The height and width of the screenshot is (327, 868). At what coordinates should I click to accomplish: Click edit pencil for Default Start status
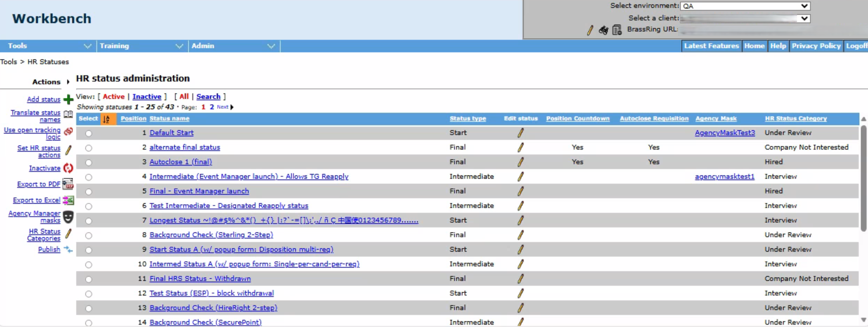point(520,133)
